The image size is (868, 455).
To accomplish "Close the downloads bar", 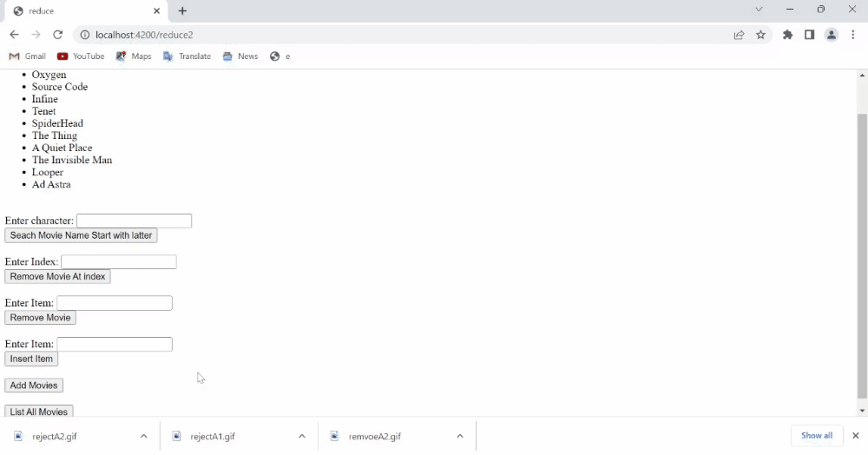I will (x=855, y=436).
